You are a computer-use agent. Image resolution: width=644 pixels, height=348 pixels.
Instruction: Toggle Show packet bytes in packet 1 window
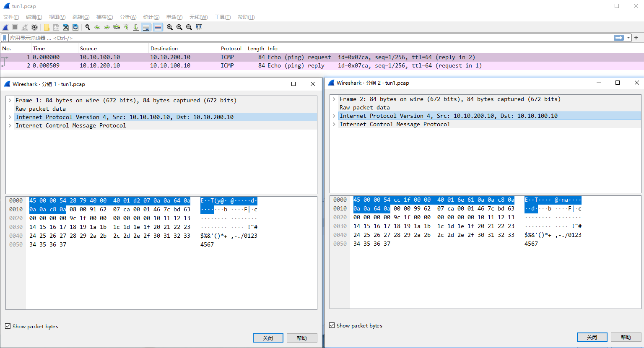tap(8, 326)
